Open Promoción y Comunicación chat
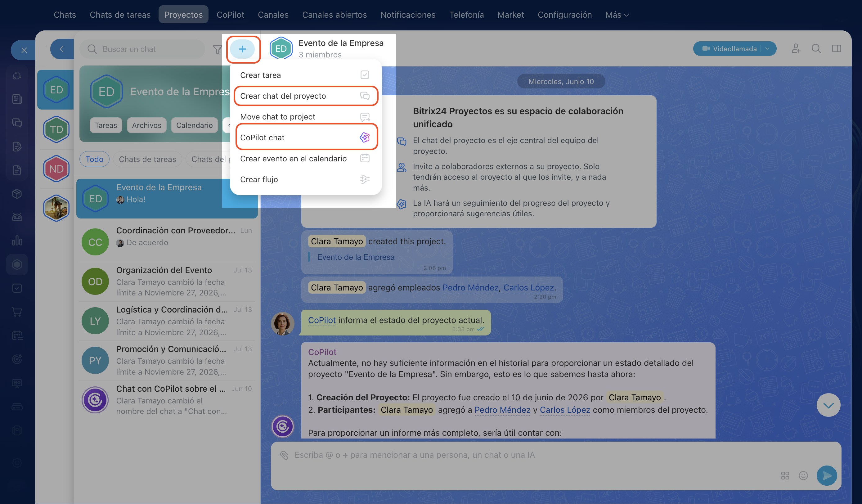Screen dimensions: 862x504 coord(167,360)
